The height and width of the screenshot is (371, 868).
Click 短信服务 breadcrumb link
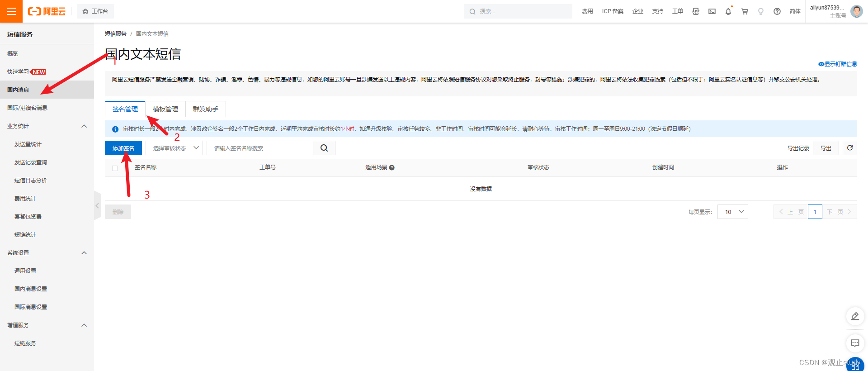click(x=116, y=34)
